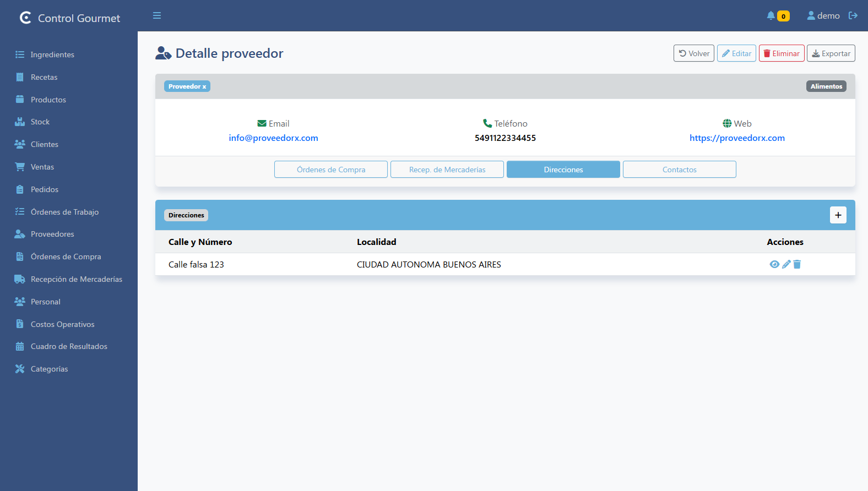
Task: Click the Calle falsa 123 cell
Action: [x=196, y=265]
